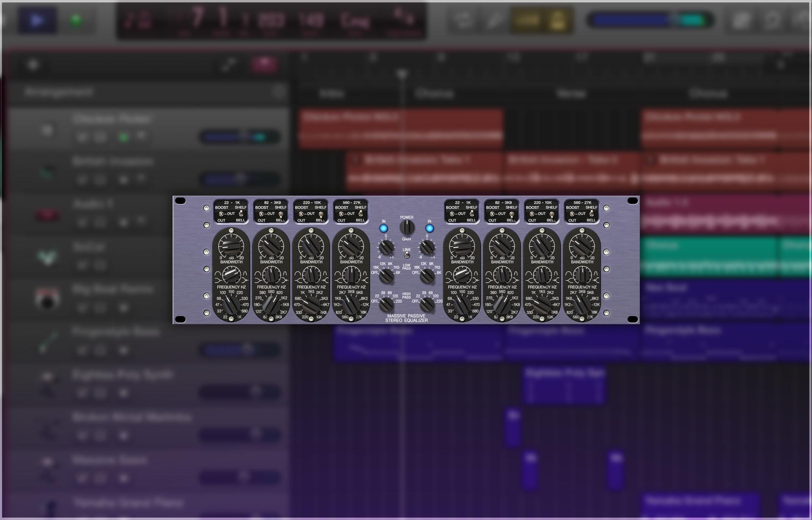
Task: Click left 220-10K band Frequency Hz knob
Action: 311,304
